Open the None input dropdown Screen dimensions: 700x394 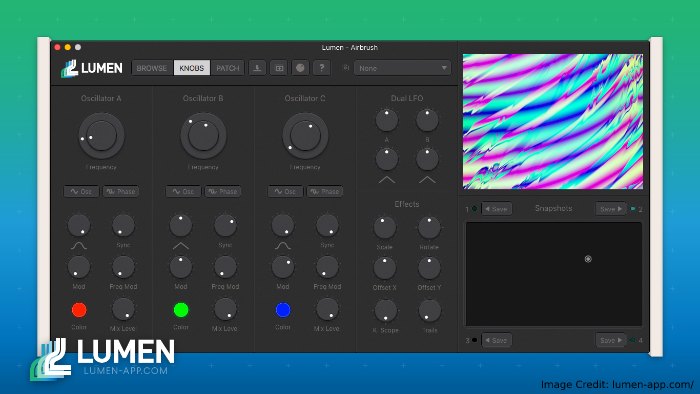[402, 68]
